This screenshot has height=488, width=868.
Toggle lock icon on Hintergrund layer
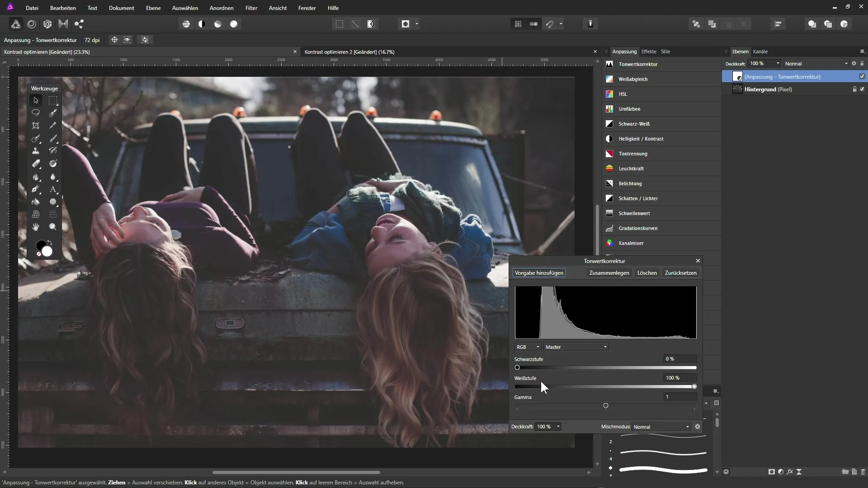coord(854,89)
